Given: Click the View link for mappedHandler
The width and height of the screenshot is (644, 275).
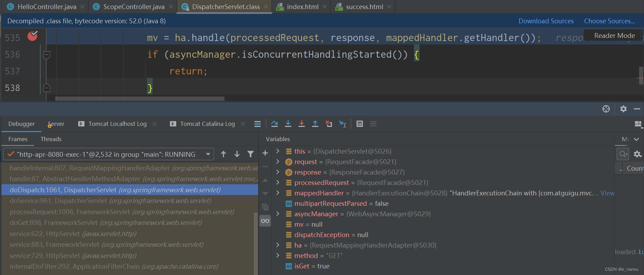Looking at the screenshot, I should tap(607, 193).
